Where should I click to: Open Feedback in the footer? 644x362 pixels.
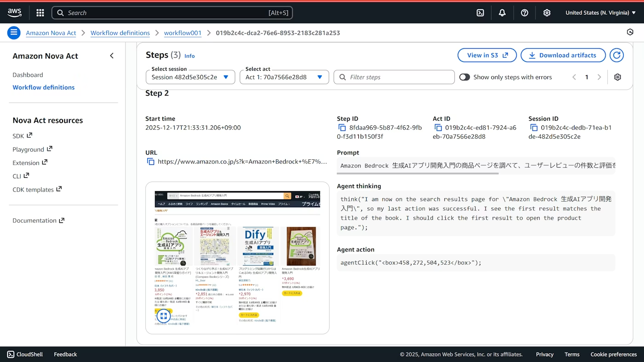click(x=65, y=354)
